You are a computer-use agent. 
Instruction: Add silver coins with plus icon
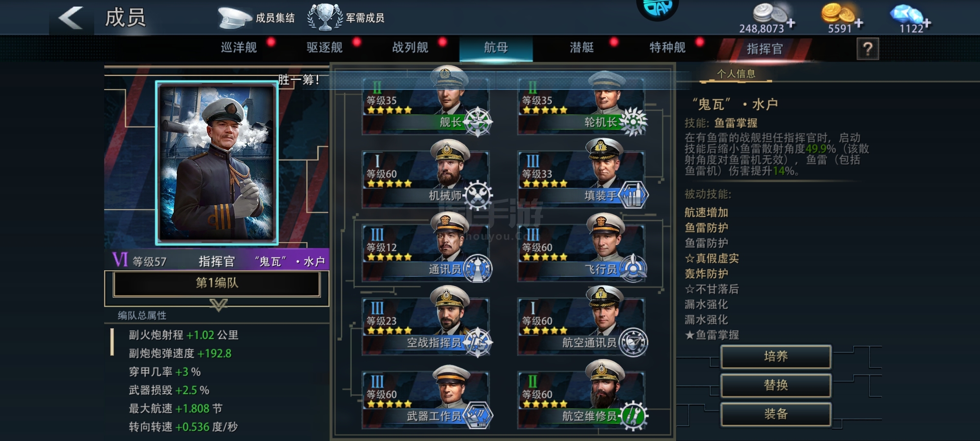(x=791, y=23)
